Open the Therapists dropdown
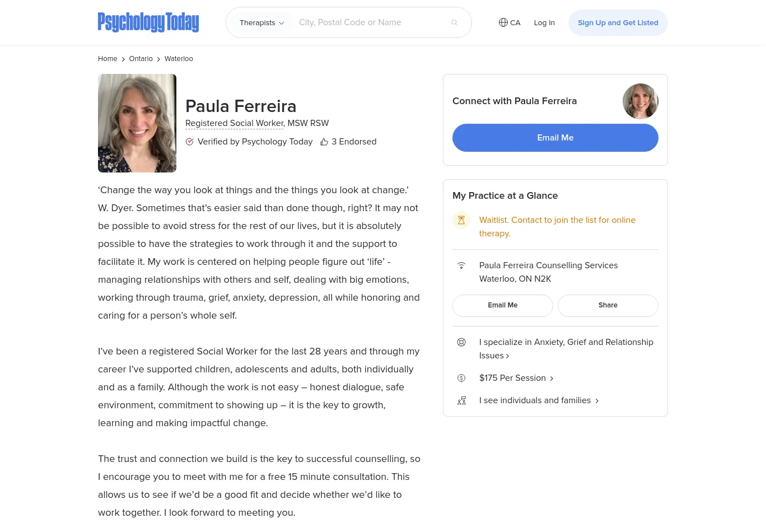 coord(261,23)
